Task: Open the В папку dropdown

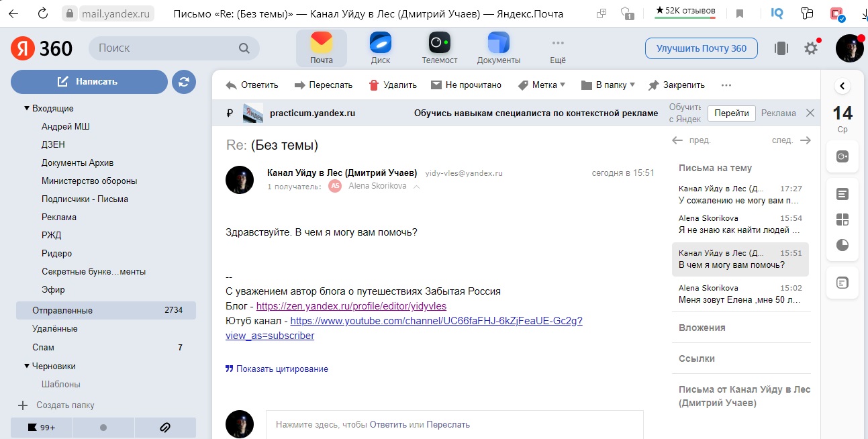Action: pos(608,85)
